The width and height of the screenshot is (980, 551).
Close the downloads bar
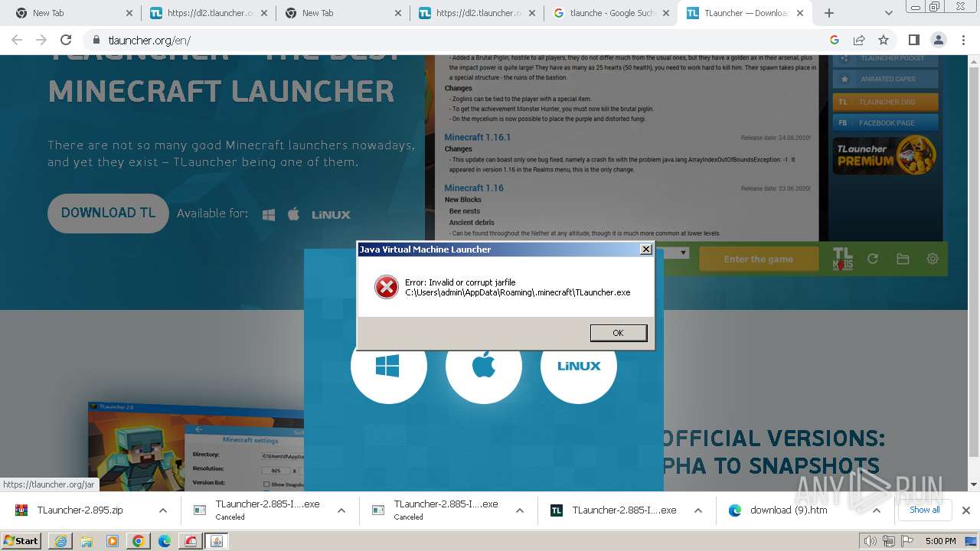click(x=966, y=510)
